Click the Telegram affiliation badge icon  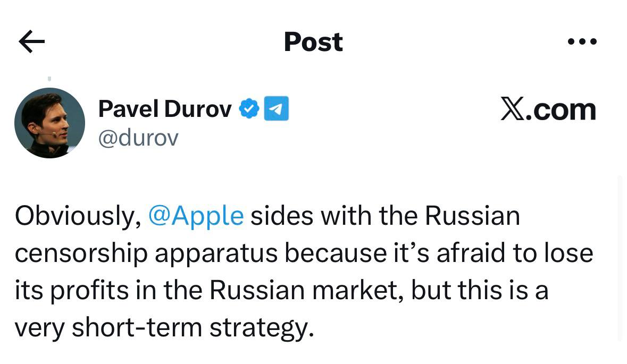coord(277,108)
